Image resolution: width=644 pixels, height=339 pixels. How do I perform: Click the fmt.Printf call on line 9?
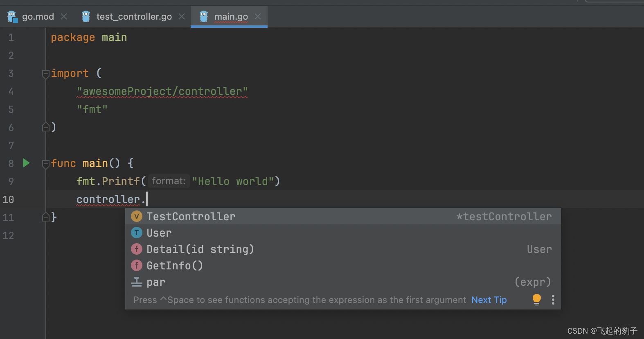coord(108,181)
